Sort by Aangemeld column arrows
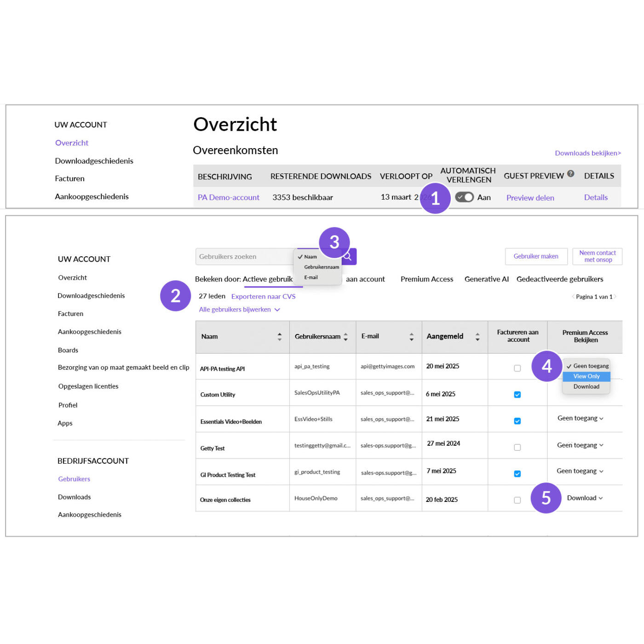Viewport: 644px width, 644px height. (477, 337)
